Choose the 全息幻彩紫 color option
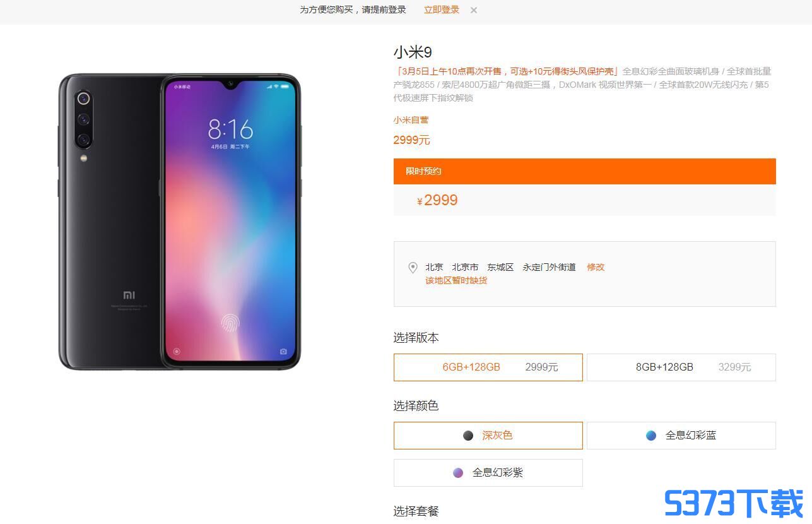812x524 pixels. tap(488, 473)
